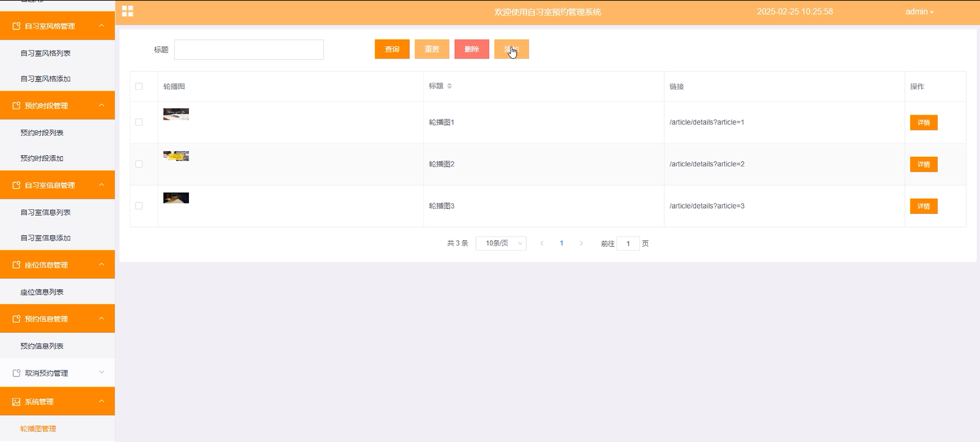Open 自习室风格列表 menu item
Image resolution: width=980 pixels, height=442 pixels.
[45, 53]
